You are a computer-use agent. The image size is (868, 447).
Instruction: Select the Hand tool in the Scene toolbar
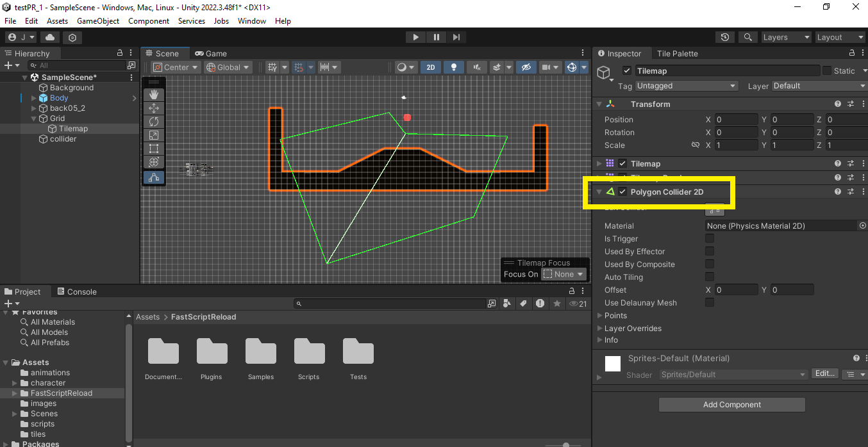(153, 94)
